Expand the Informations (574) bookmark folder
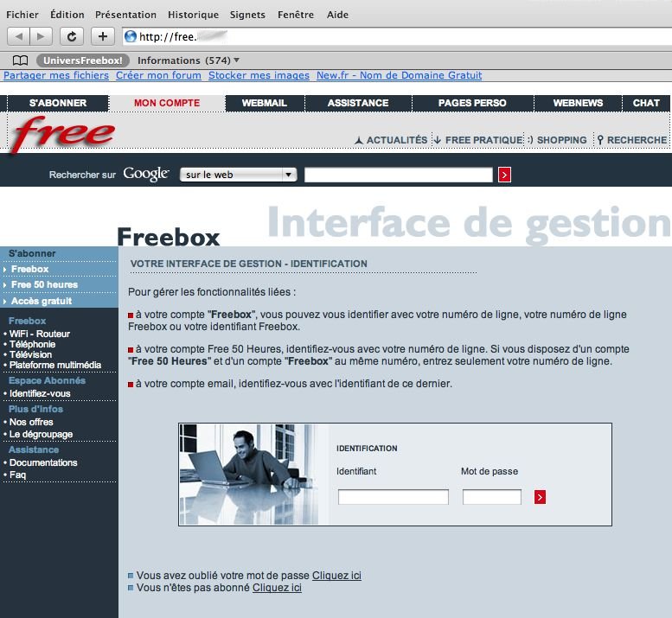Screen dimensions: 672x618 tap(189, 61)
